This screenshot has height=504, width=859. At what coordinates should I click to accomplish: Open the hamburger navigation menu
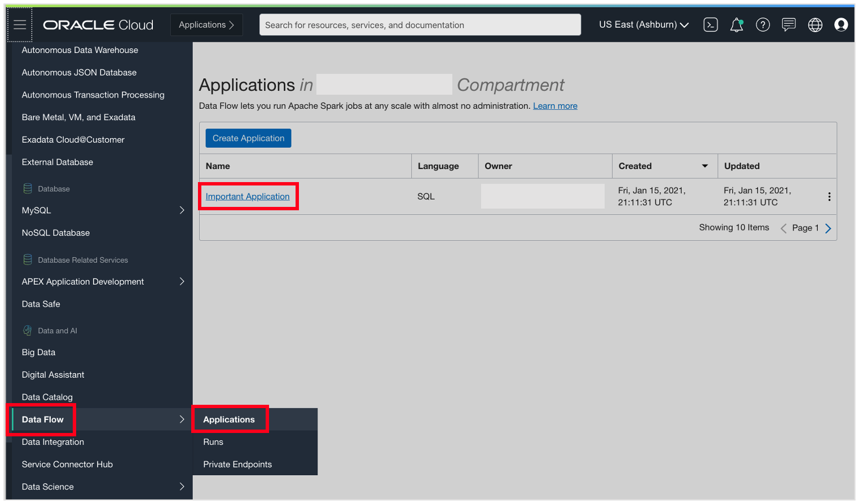[x=20, y=25]
